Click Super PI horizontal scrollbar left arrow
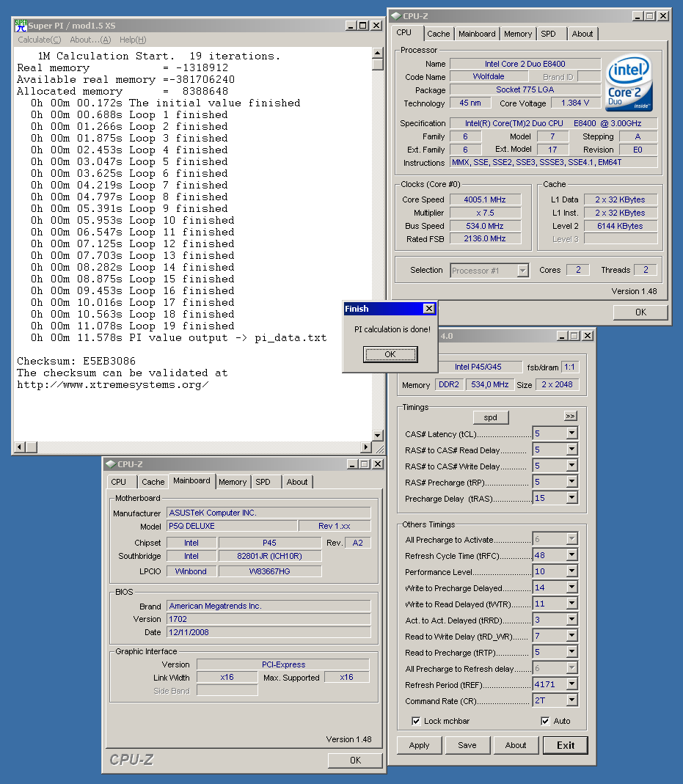 (20, 447)
